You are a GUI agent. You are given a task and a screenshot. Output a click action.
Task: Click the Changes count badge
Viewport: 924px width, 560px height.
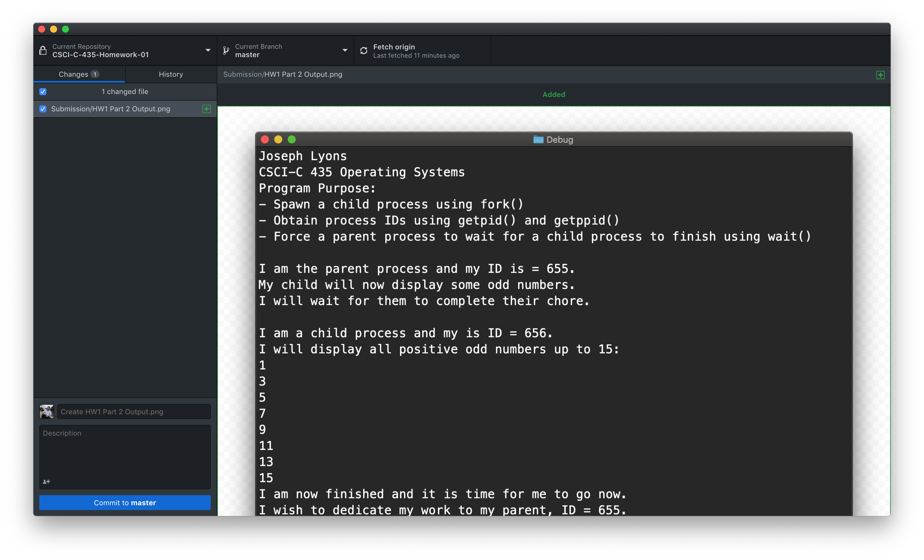[x=95, y=74]
